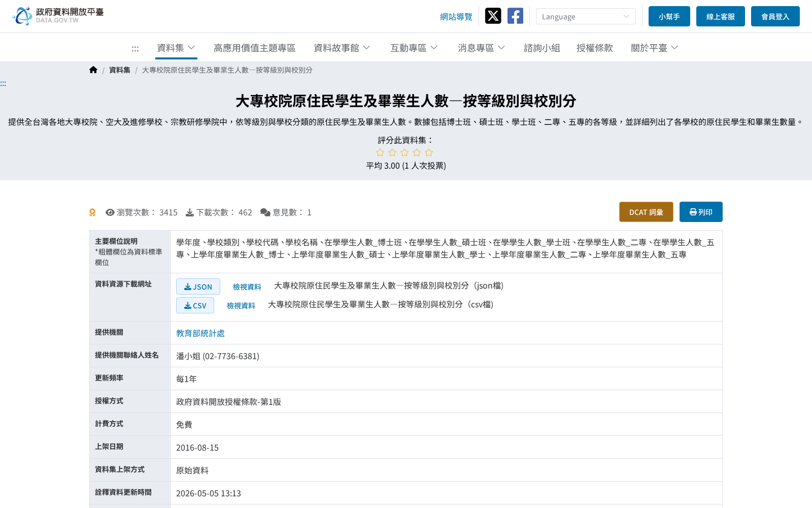Open the X (Twitter) social icon

[493, 16]
